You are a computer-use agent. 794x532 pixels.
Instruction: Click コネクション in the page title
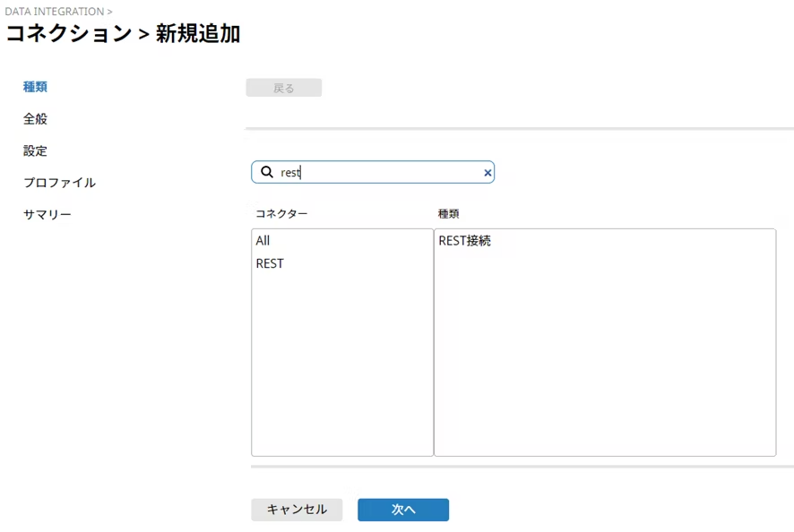point(68,34)
